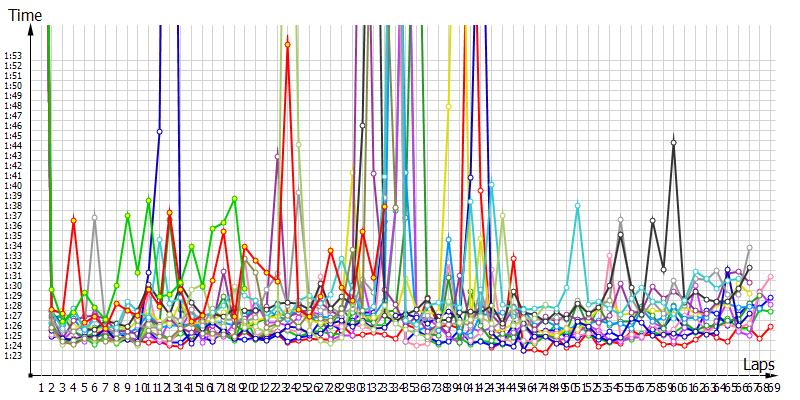Click the 1:51 time axis label
Screen dimensions: 800x400
pyautogui.click(x=13, y=76)
